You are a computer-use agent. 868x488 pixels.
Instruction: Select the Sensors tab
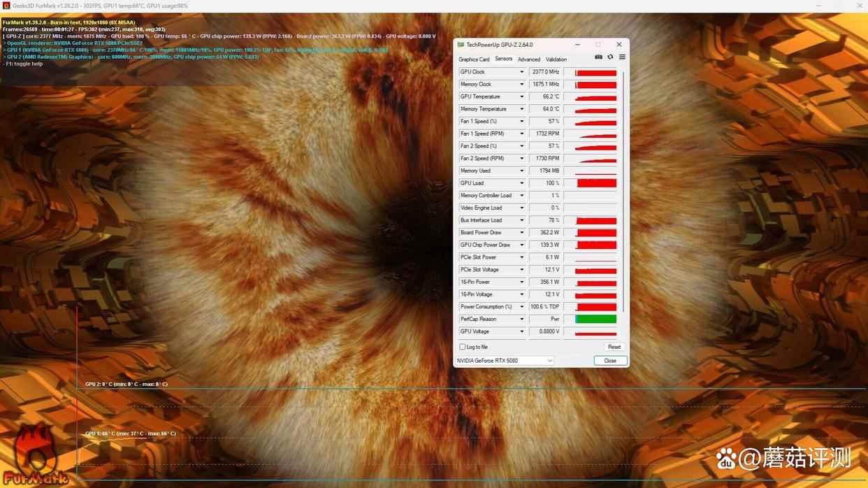[503, 59]
